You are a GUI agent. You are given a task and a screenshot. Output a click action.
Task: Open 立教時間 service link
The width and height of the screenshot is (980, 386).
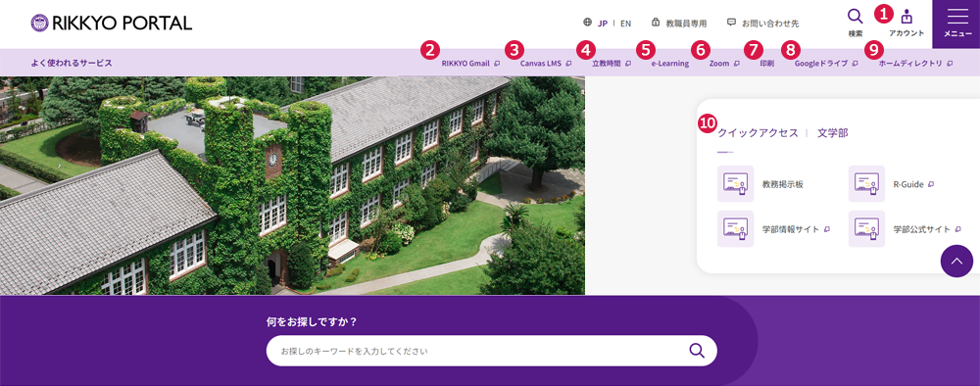click(x=607, y=63)
